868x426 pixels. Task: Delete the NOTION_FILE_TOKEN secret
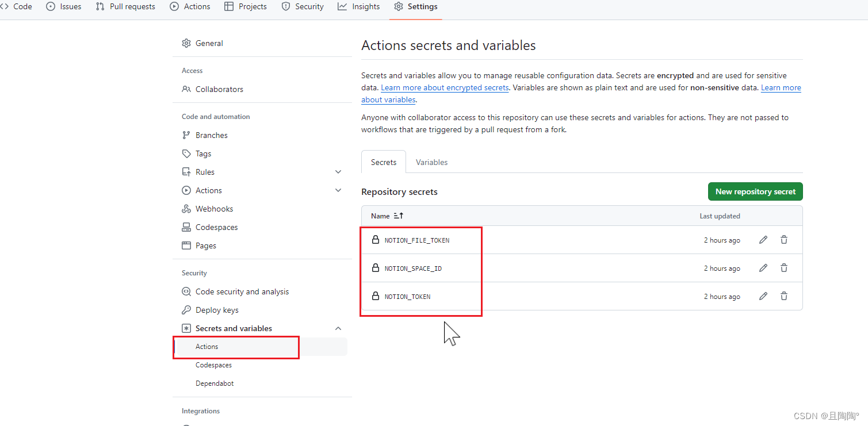(784, 240)
